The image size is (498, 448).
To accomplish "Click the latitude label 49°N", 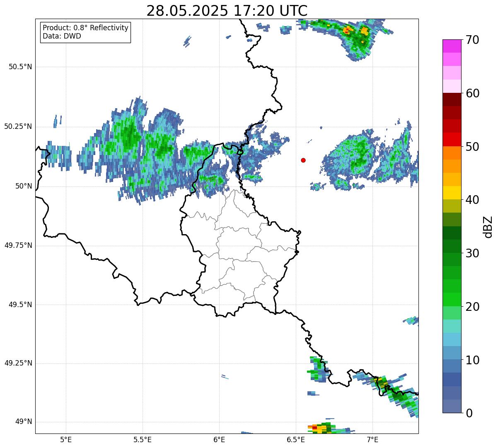I will 24,421.
